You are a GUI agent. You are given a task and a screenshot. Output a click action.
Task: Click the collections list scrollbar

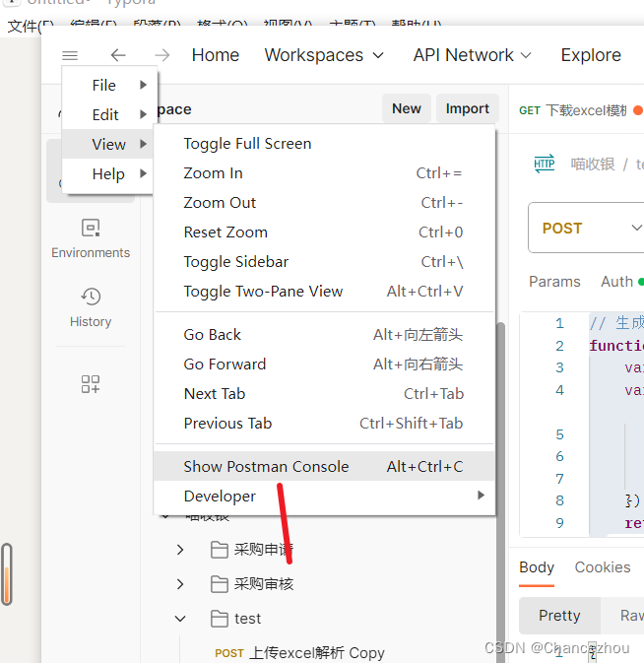pyautogui.click(x=501, y=491)
